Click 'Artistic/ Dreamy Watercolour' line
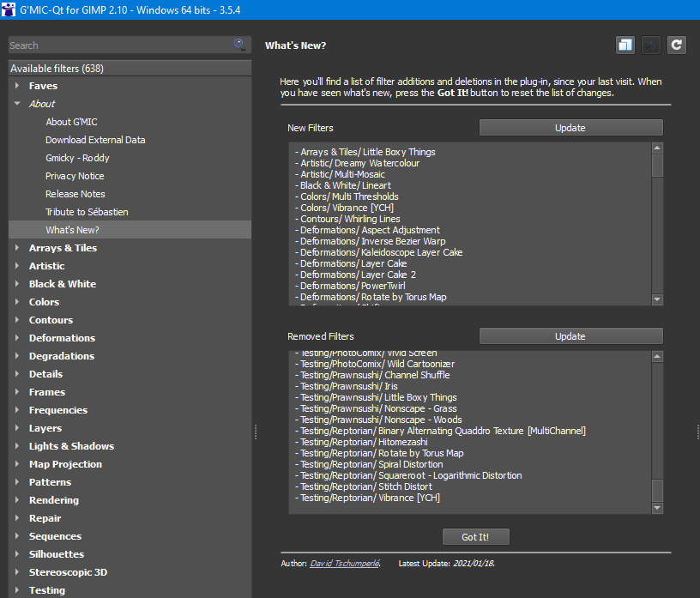This screenshot has width=700, height=598. 357,163
